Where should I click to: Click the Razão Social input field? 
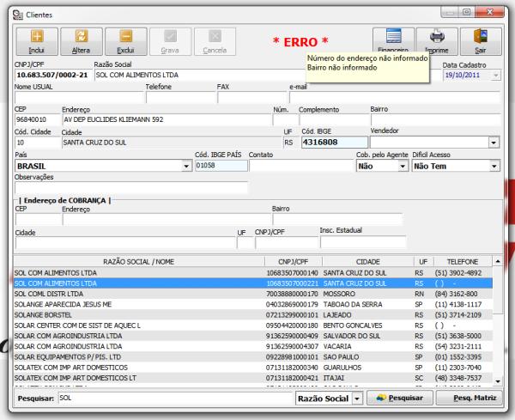pos(200,75)
